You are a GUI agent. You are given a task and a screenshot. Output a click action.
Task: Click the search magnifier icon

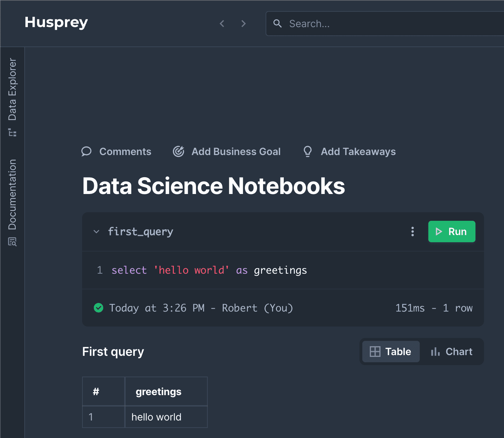(x=278, y=23)
